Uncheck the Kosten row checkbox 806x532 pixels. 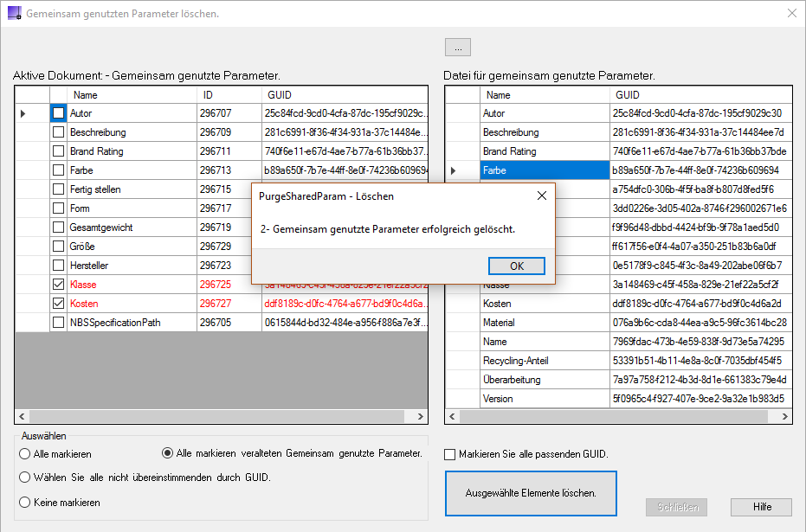[x=59, y=303]
